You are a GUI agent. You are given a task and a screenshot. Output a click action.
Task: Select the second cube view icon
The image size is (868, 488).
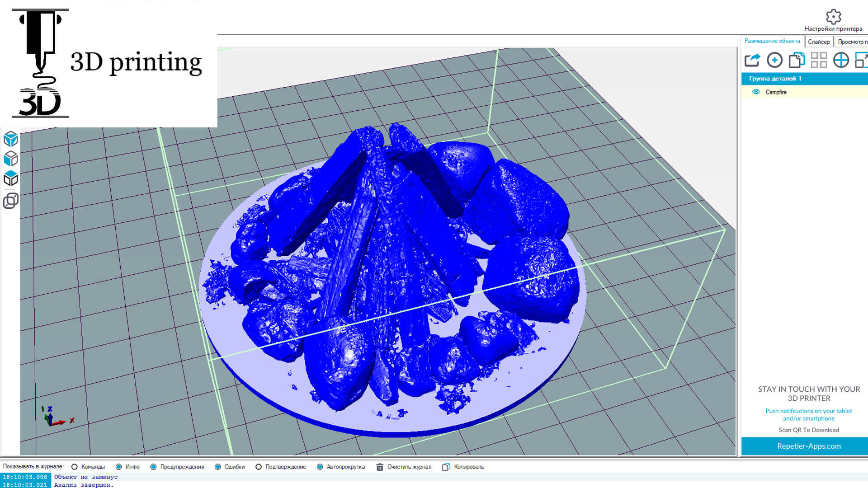[x=11, y=159]
